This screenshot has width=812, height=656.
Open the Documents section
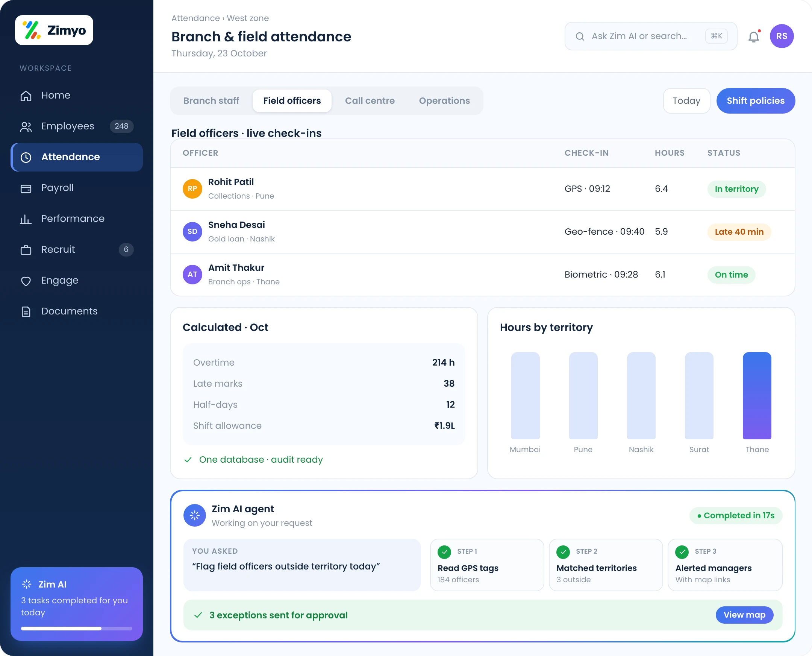[77, 311]
